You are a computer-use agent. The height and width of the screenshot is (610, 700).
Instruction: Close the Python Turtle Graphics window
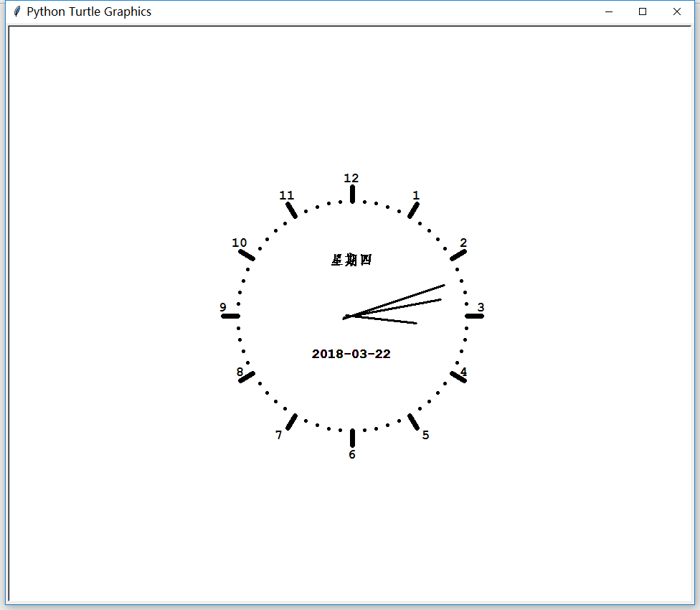(677, 11)
